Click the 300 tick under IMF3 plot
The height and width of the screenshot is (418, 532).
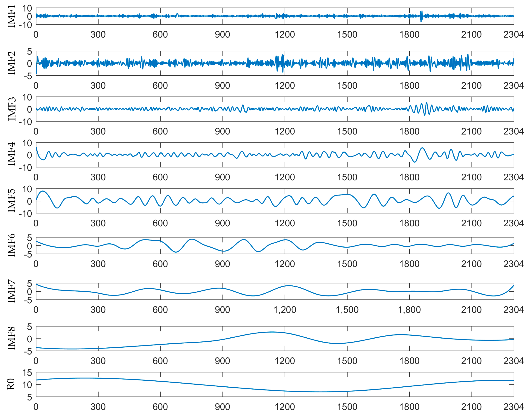(98, 131)
